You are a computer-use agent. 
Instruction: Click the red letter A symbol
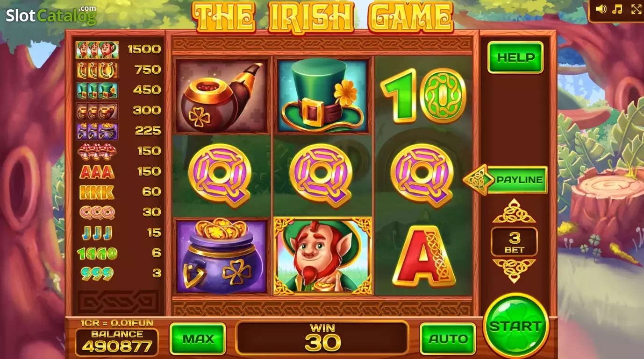pyautogui.click(x=423, y=256)
